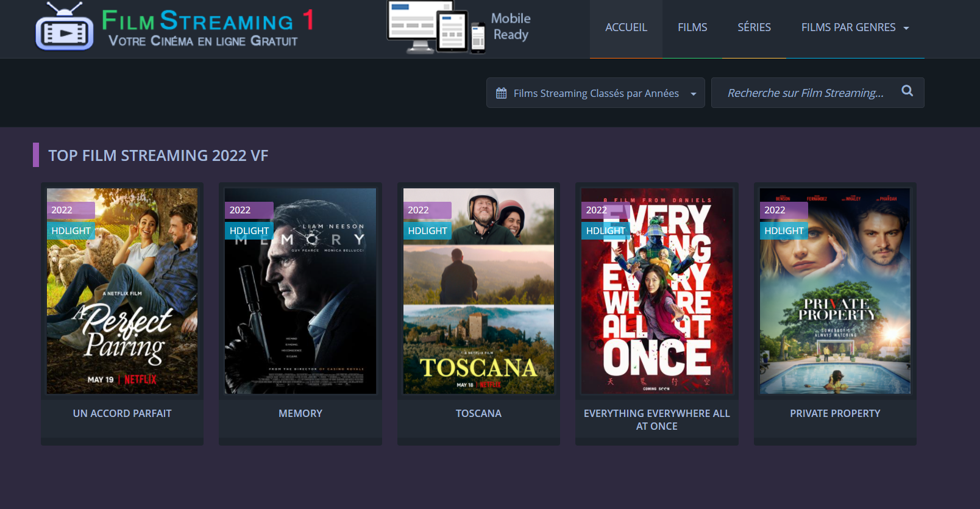Open Everything Everywhere All At Once poster
980x509 pixels.
[657, 291]
